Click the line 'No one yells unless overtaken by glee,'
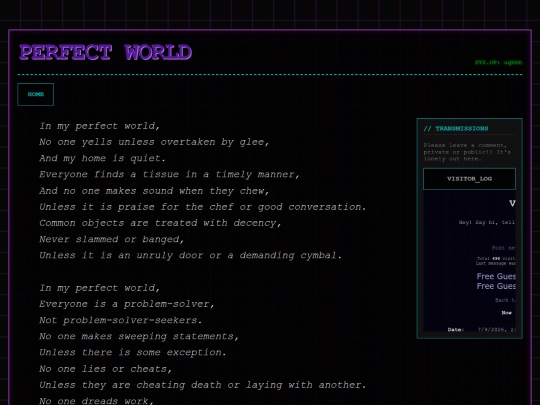 [154, 142]
